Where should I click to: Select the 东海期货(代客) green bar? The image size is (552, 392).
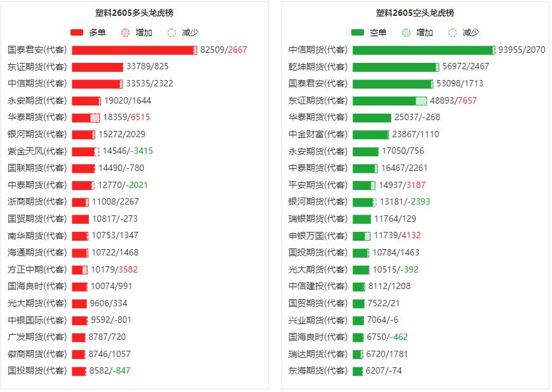point(358,370)
